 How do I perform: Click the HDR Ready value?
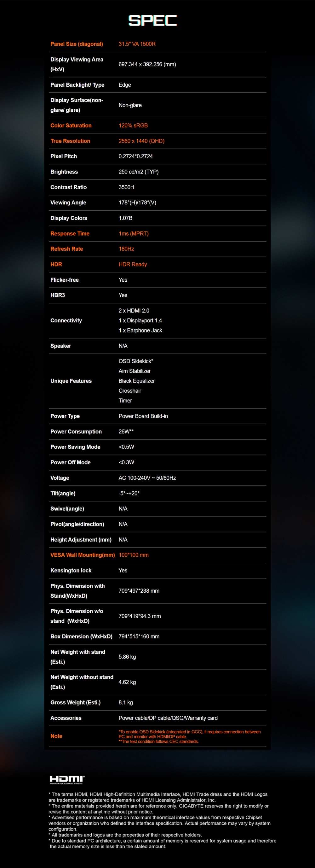click(x=133, y=265)
